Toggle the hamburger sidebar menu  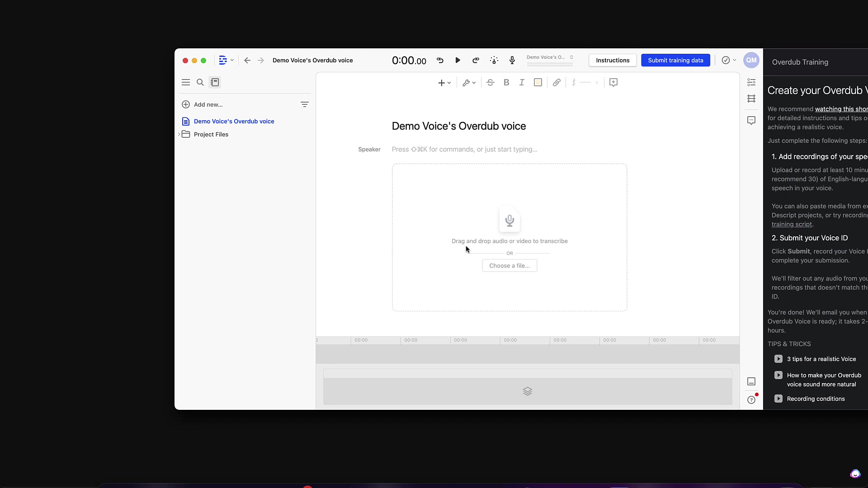(x=186, y=82)
